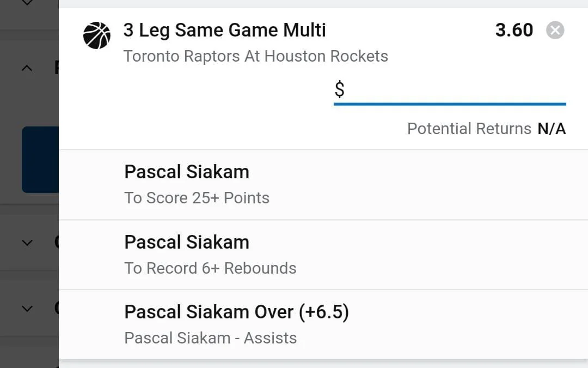Select the Pascal Siakam 6+ Rebounds leg
Viewport: 588px width, 368px height.
[x=187, y=242]
